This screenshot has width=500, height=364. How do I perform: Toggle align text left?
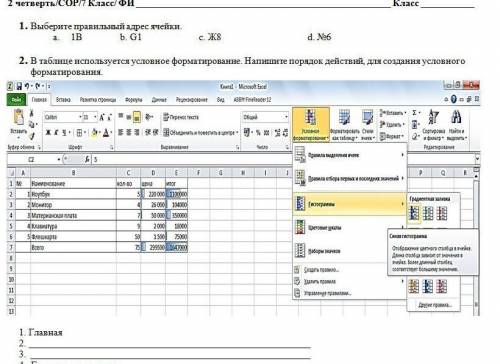click(121, 132)
